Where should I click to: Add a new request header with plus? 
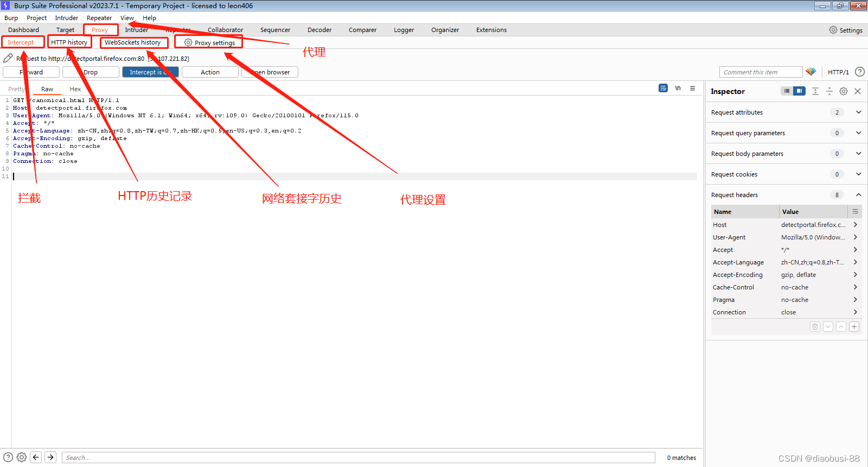point(854,326)
